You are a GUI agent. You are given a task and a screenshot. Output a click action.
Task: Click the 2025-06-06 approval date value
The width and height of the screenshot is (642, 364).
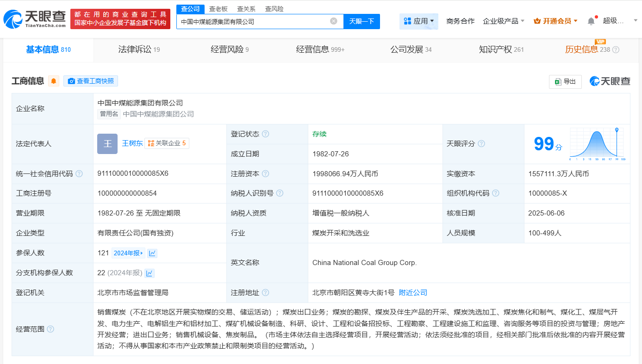(x=546, y=213)
